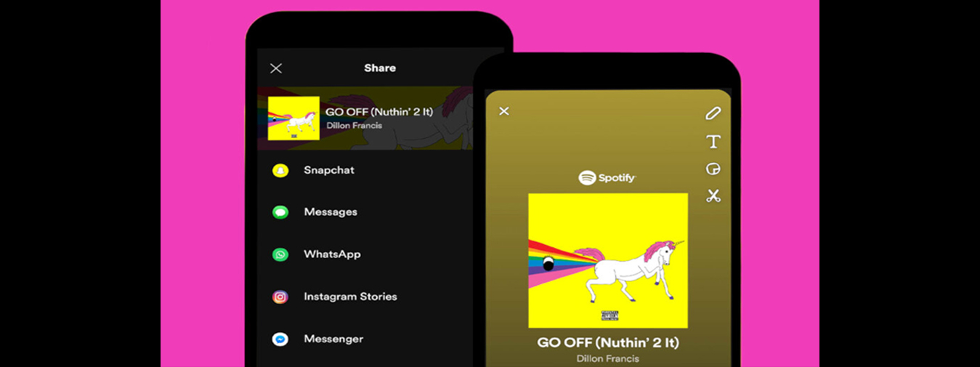The image size is (980, 367).
Task: Pick Messenger from the share list
Action: pos(333,339)
